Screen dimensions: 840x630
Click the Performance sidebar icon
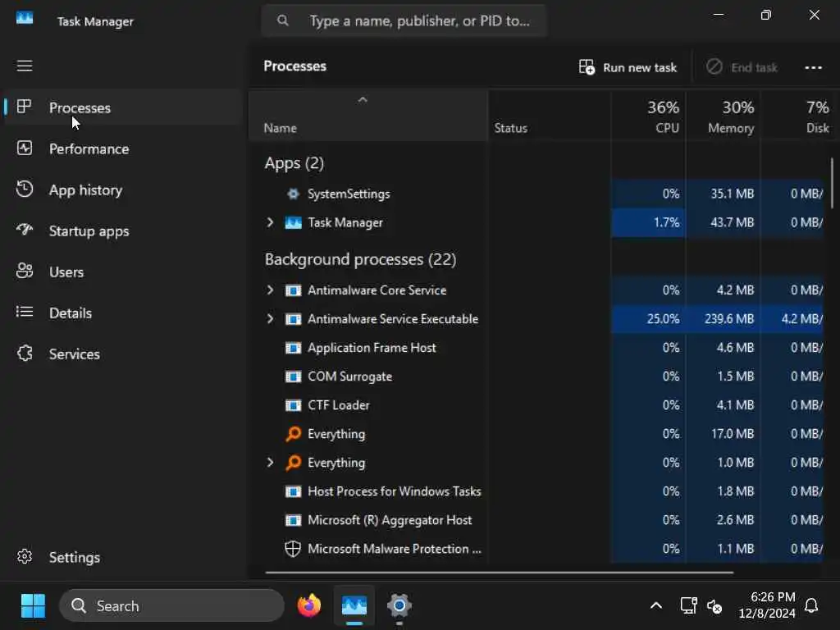[x=25, y=148]
